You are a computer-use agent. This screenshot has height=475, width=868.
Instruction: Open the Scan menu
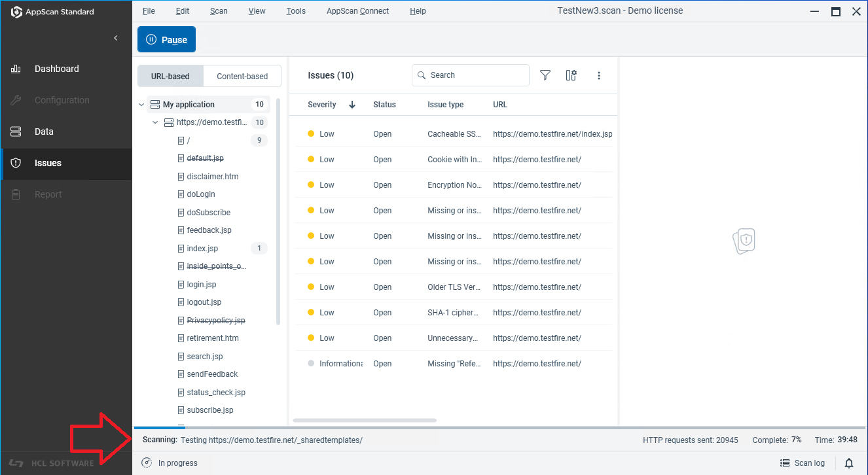coord(219,11)
